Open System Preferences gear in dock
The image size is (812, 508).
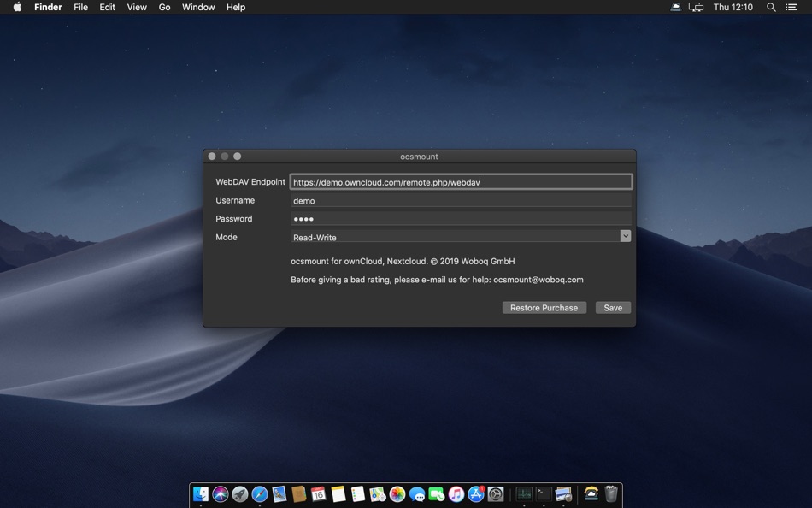(x=496, y=494)
